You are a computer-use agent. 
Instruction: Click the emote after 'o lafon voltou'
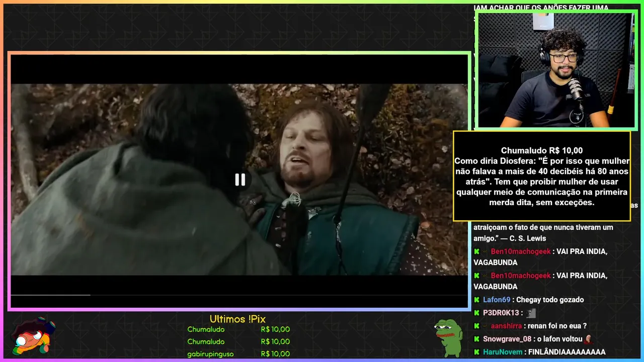tap(588, 339)
